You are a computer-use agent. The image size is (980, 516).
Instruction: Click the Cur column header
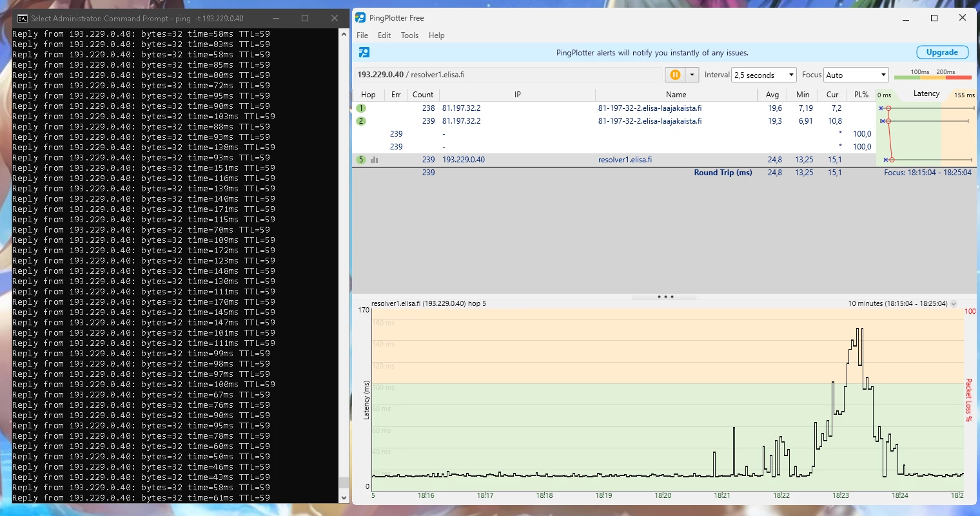tap(832, 95)
